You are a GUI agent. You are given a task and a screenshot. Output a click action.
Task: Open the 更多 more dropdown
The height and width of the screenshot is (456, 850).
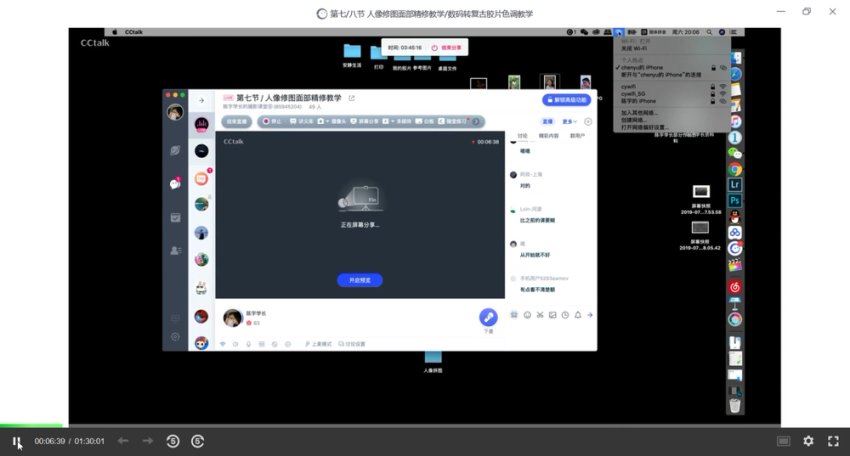pos(569,121)
